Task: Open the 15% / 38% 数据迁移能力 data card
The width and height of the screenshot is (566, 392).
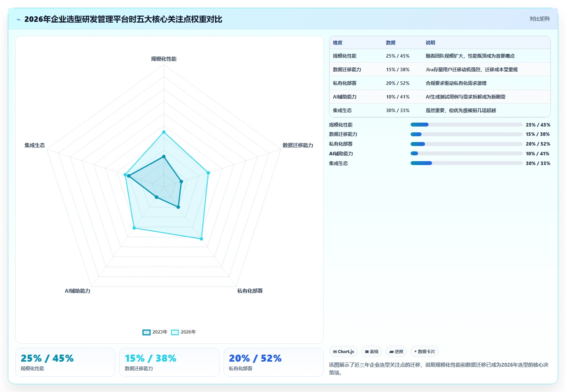Action: 169,362
